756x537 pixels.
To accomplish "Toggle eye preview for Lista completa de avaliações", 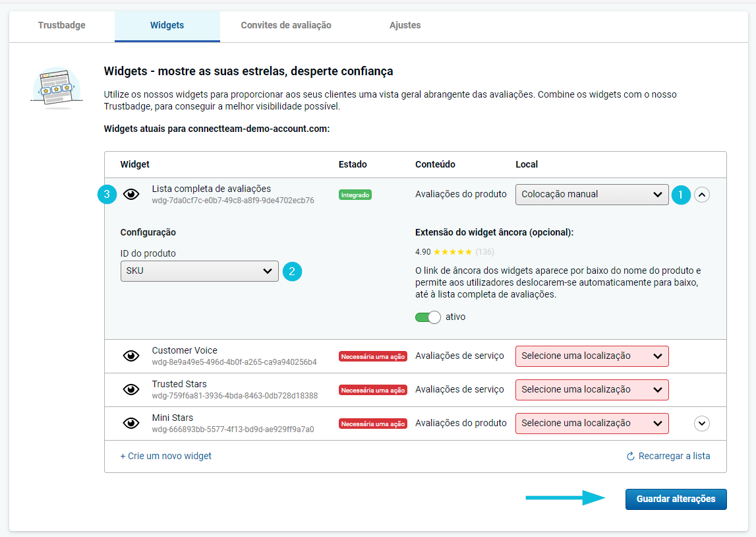I will [131, 195].
